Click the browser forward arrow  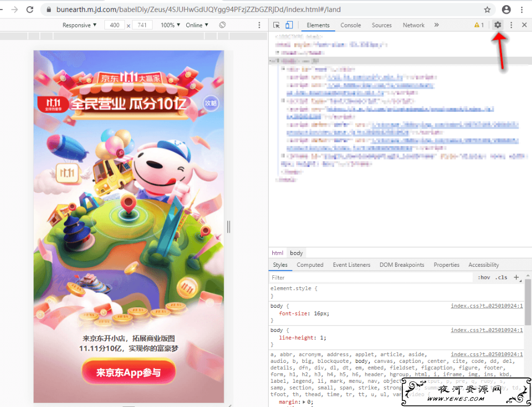tap(15, 9)
